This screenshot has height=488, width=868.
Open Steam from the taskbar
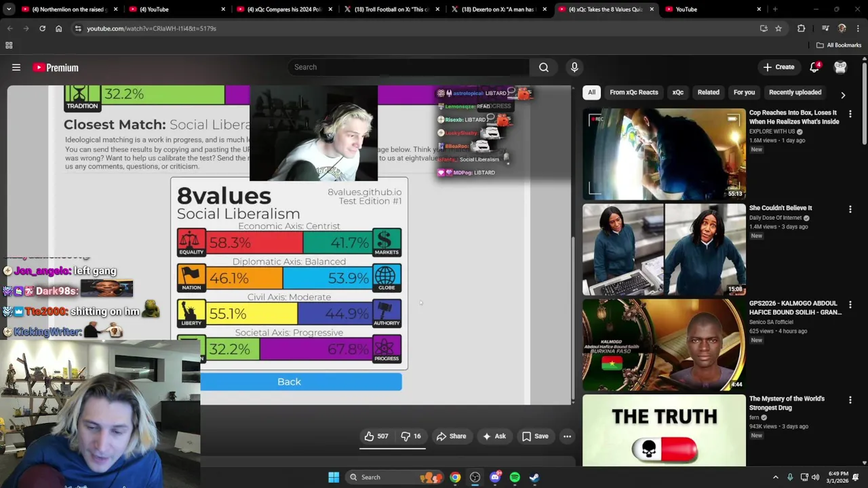(x=534, y=477)
